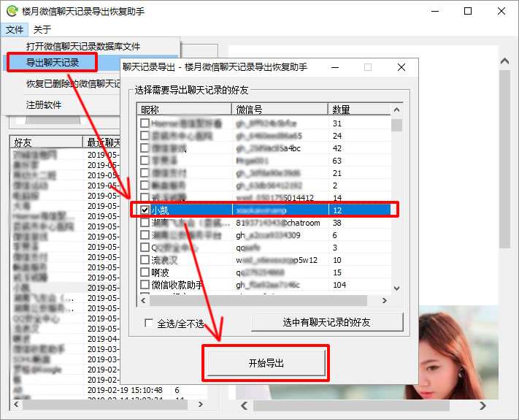Select the 流浪汉 row in export list

tap(264, 260)
